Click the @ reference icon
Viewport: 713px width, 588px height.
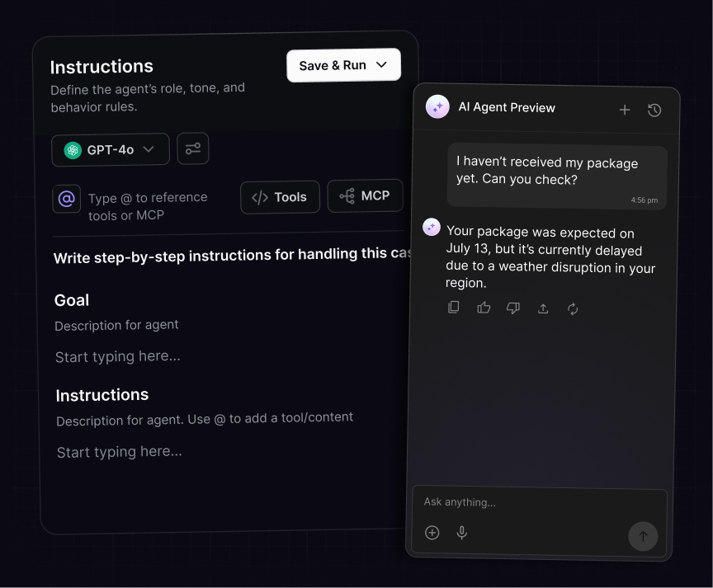click(67, 199)
